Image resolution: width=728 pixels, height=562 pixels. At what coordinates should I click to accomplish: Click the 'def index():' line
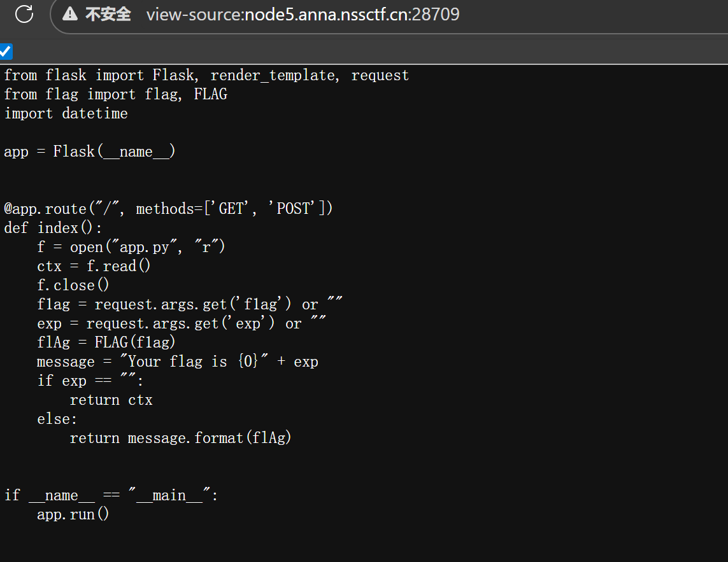(53, 228)
